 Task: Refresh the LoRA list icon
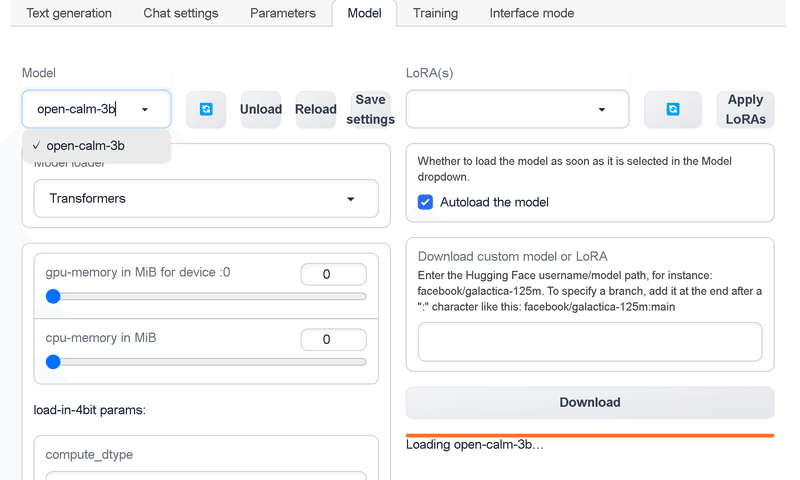(x=673, y=109)
